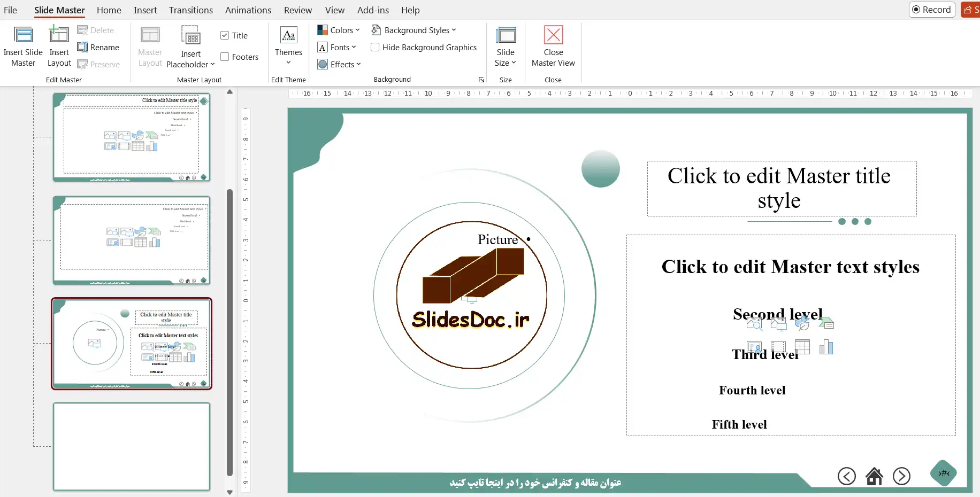Image resolution: width=980 pixels, height=497 pixels.
Task: Uncheck the Title checkbox
Action: click(225, 36)
